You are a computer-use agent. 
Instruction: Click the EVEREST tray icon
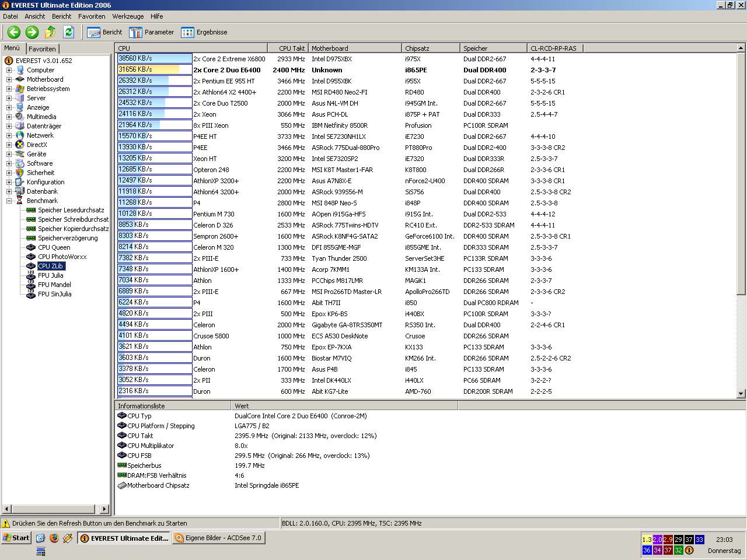689,550
